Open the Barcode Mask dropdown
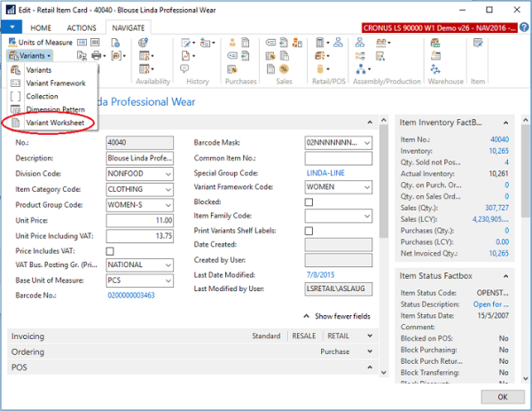The height and width of the screenshot is (411, 532). 367,143
